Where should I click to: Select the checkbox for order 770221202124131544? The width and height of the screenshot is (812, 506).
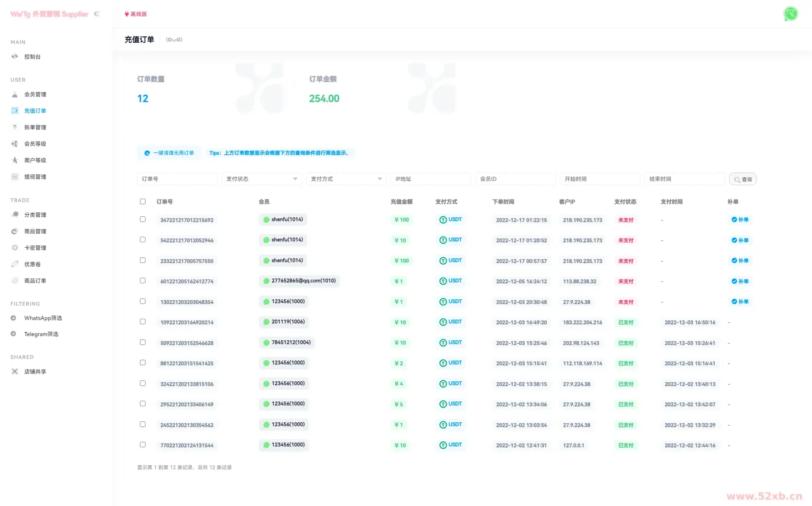(x=143, y=445)
